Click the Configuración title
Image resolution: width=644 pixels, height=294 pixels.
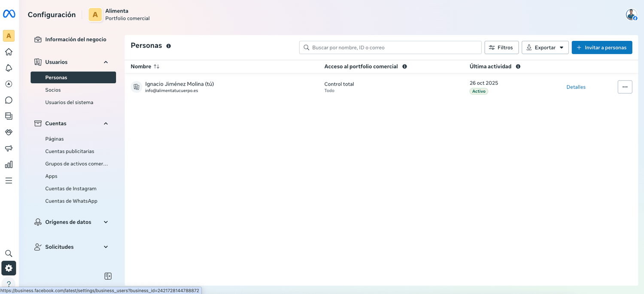coord(52,15)
